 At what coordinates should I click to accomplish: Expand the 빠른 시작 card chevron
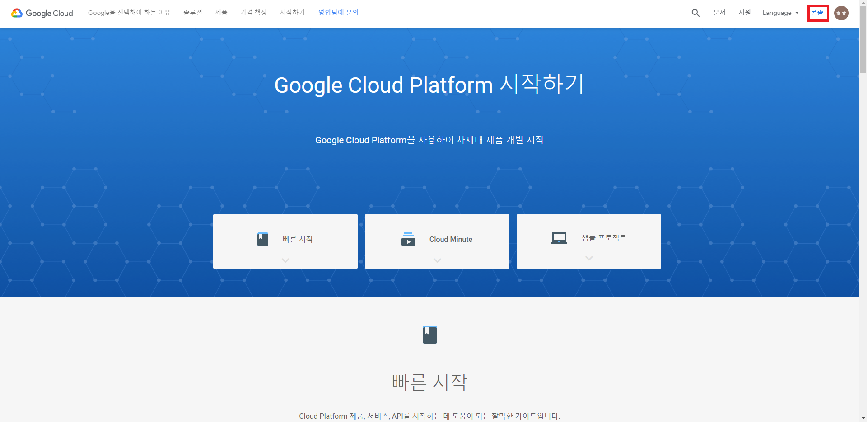(285, 260)
